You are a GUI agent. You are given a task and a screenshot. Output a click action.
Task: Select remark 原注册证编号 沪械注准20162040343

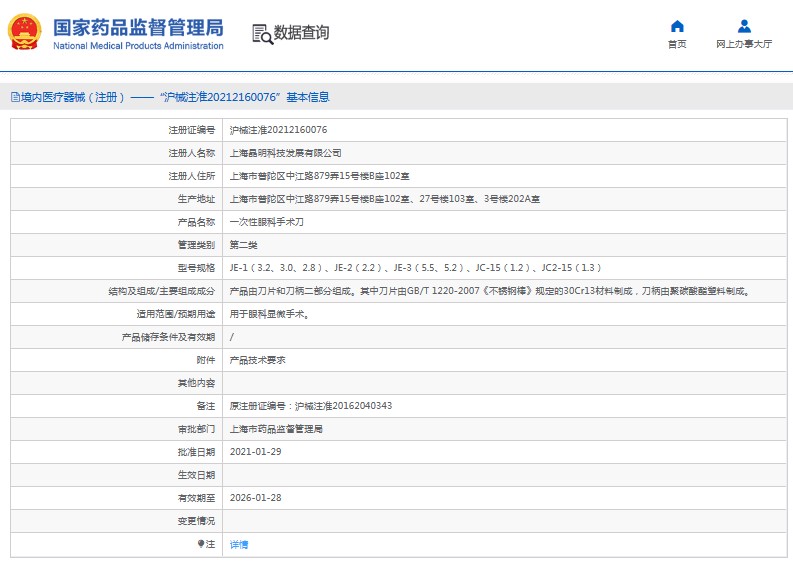(x=311, y=406)
